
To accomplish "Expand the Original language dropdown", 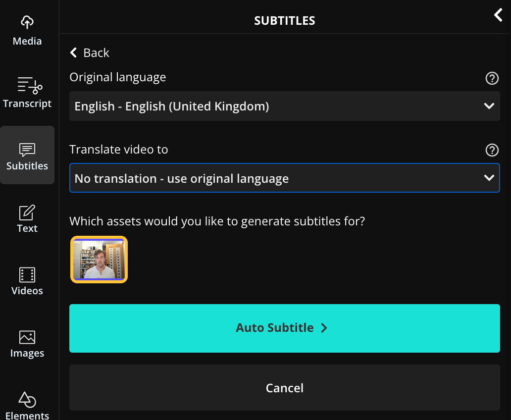I will [x=284, y=106].
